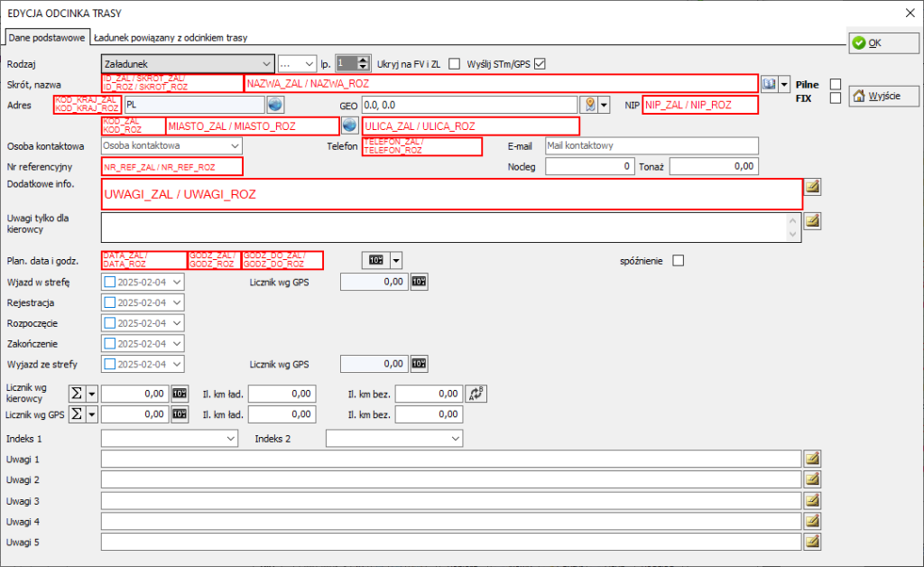Click the globe icon beside the city field

349,125
